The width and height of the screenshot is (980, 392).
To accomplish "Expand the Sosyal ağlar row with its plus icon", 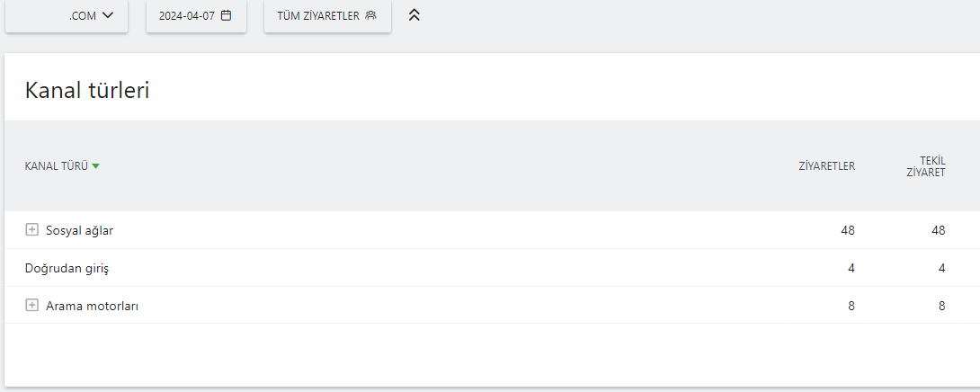I will [x=31, y=230].
